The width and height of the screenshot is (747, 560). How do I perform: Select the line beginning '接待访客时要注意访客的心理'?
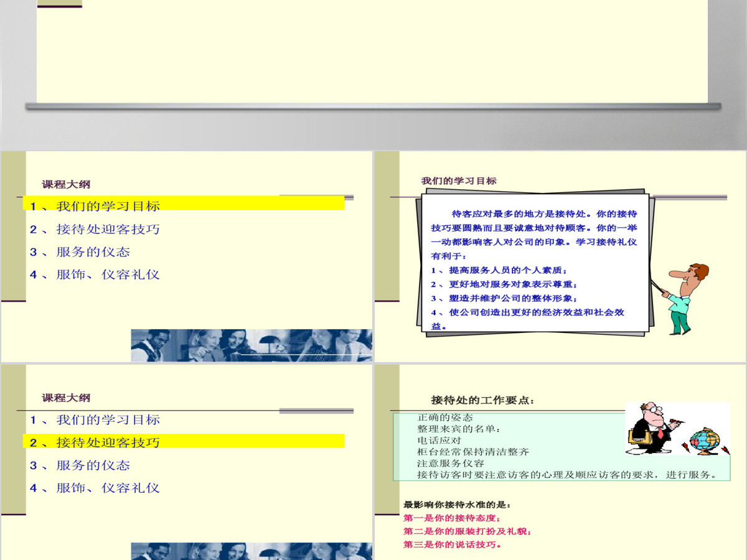click(566, 475)
